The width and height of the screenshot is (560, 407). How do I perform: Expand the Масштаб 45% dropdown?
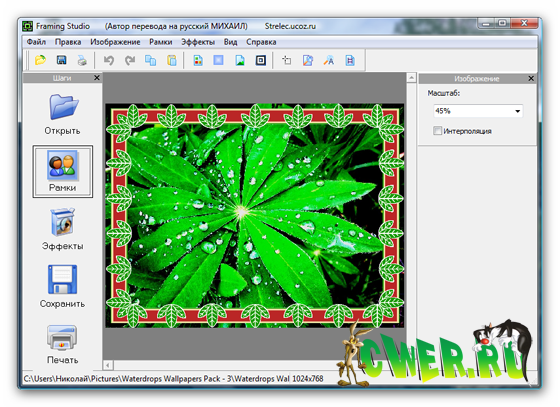518,111
